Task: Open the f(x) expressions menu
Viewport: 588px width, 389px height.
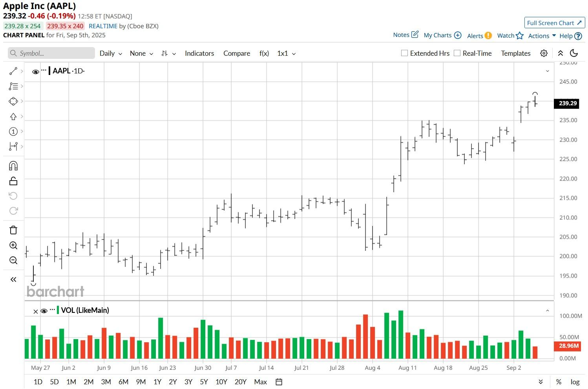Action: 264,53
